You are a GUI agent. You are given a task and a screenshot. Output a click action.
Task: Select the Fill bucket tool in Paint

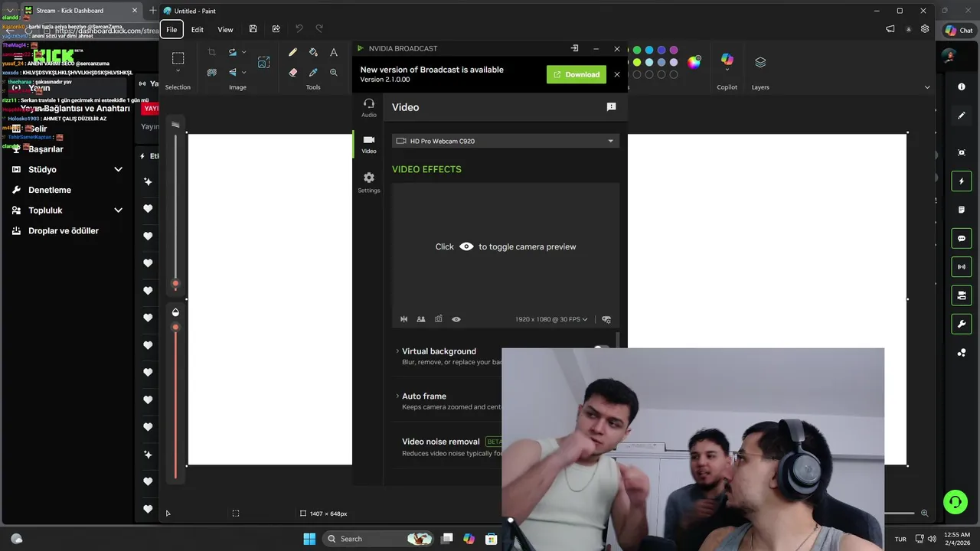coord(313,53)
